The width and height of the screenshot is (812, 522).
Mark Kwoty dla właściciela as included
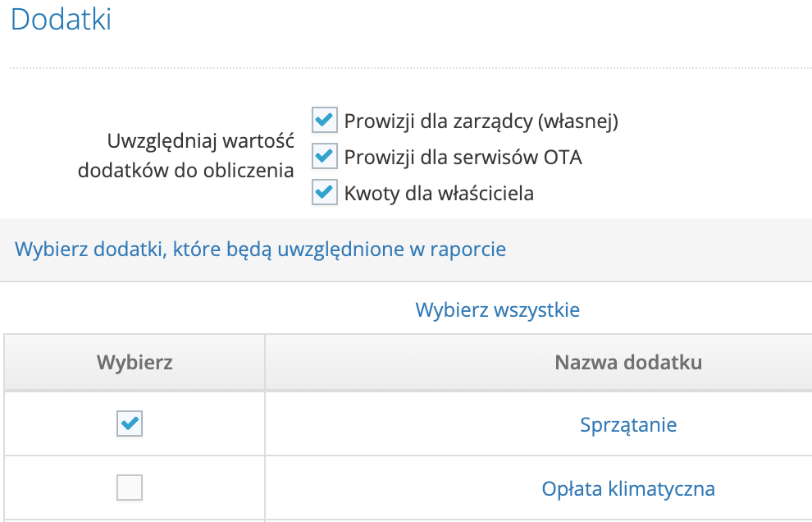click(324, 192)
